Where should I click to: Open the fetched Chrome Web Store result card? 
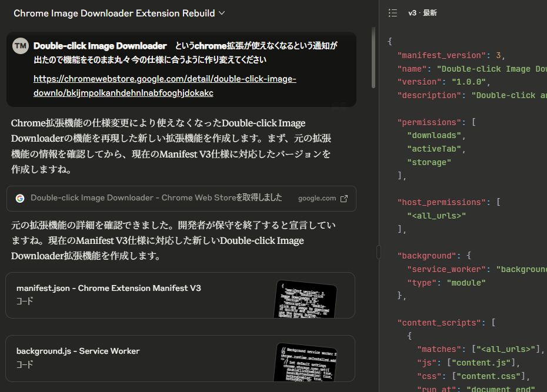[181, 199]
